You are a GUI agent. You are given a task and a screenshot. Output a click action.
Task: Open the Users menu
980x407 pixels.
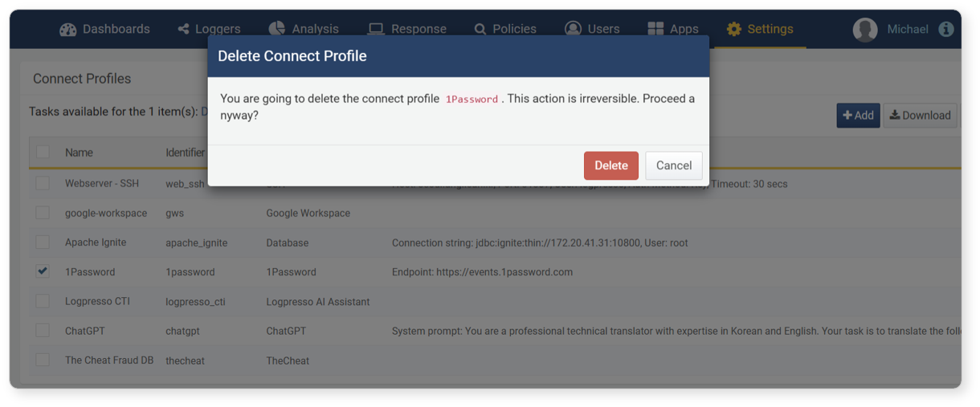592,29
